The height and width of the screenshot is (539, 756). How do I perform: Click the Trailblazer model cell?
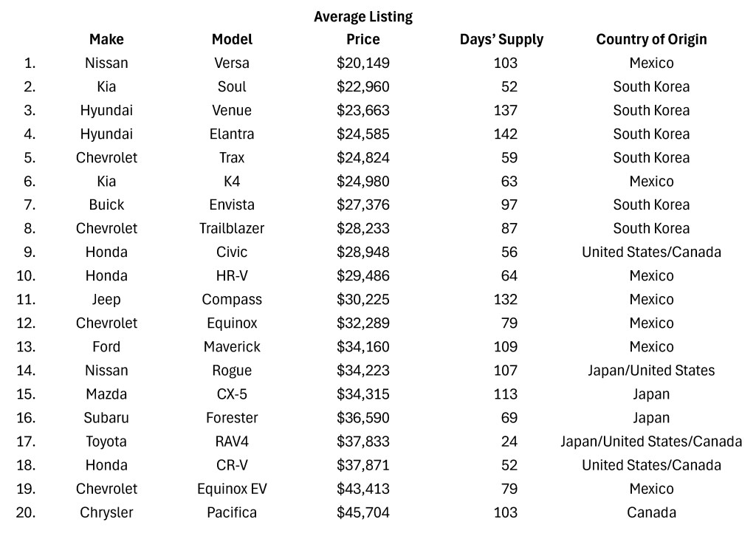click(232, 228)
